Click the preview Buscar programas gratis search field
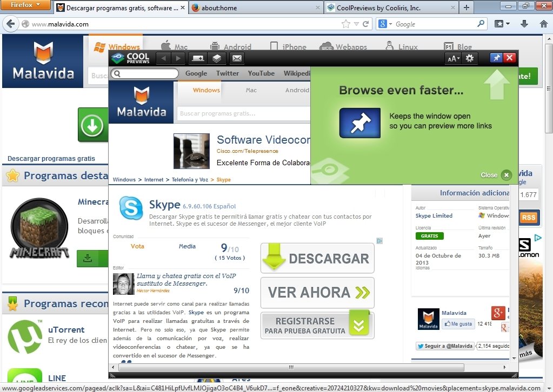 click(243, 113)
